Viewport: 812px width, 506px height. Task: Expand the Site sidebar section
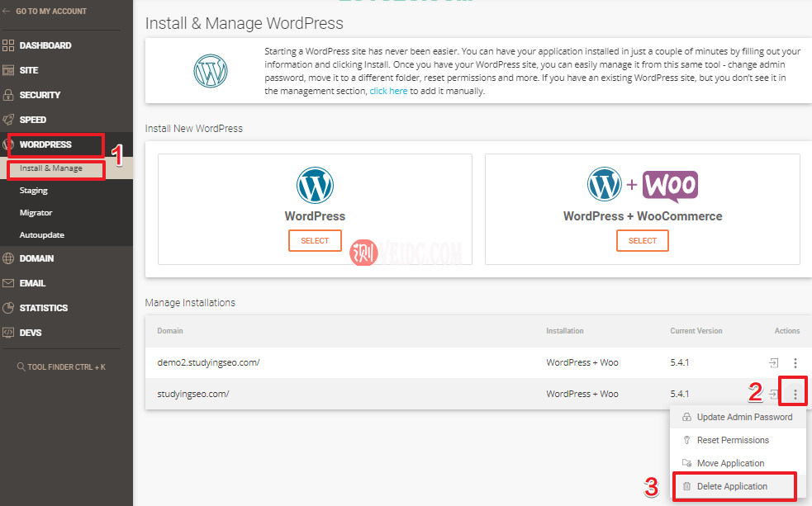pos(29,70)
